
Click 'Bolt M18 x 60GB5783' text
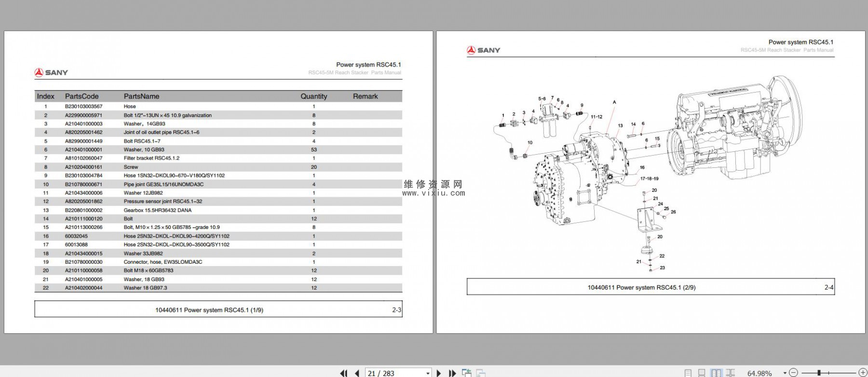point(148,270)
